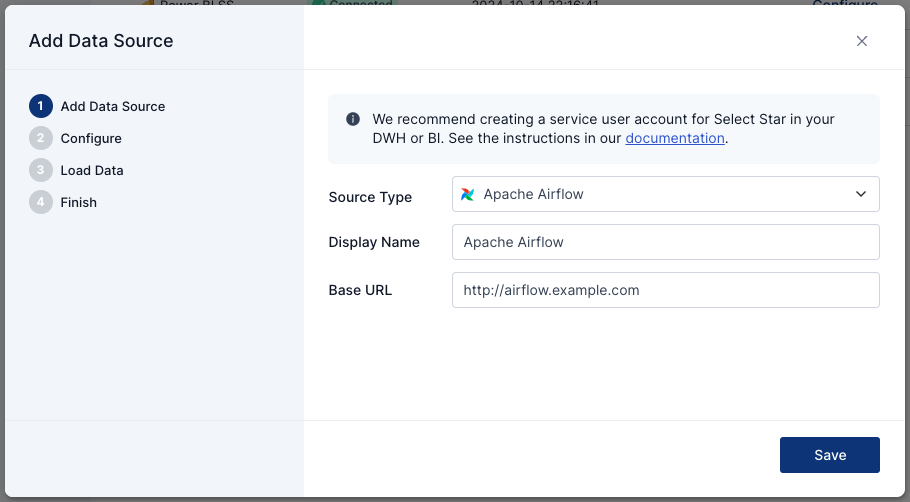
Task: Close the Add Data Source dialog
Action: click(862, 41)
